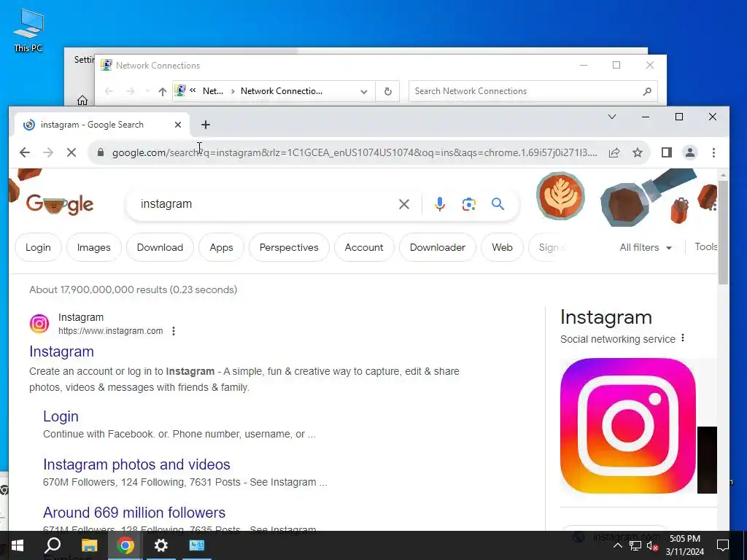Select the Downloader filter chip
Viewport: 747px width, 560px height.
pos(438,248)
